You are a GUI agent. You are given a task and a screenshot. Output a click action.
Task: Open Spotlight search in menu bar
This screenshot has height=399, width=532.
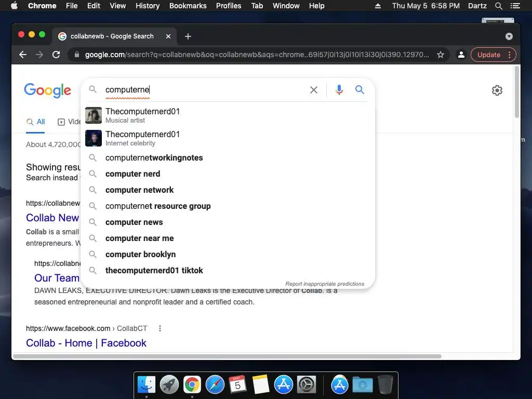498,6
